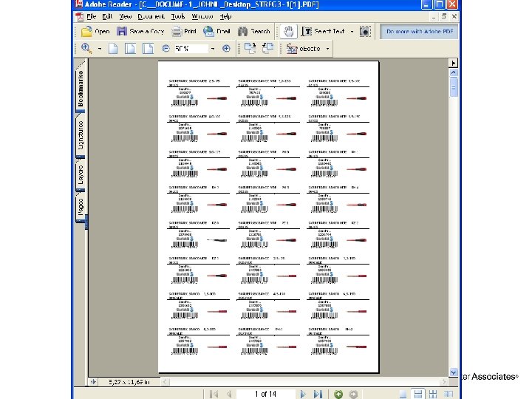This screenshot has height=399, width=532.
Task: Click page size display 8,27 x 11,69 in
Action: [129, 382]
